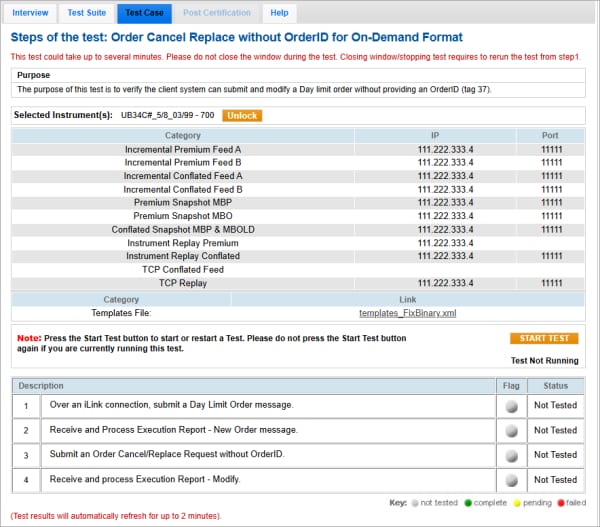Open the templates_FixBinary.xml link
Screen dimensions: 600x527
(x=407, y=313)
